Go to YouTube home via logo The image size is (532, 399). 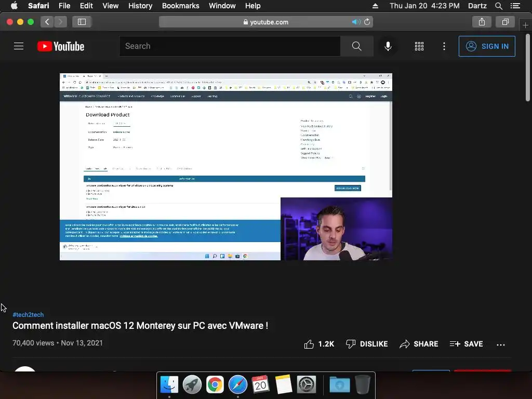61,46
